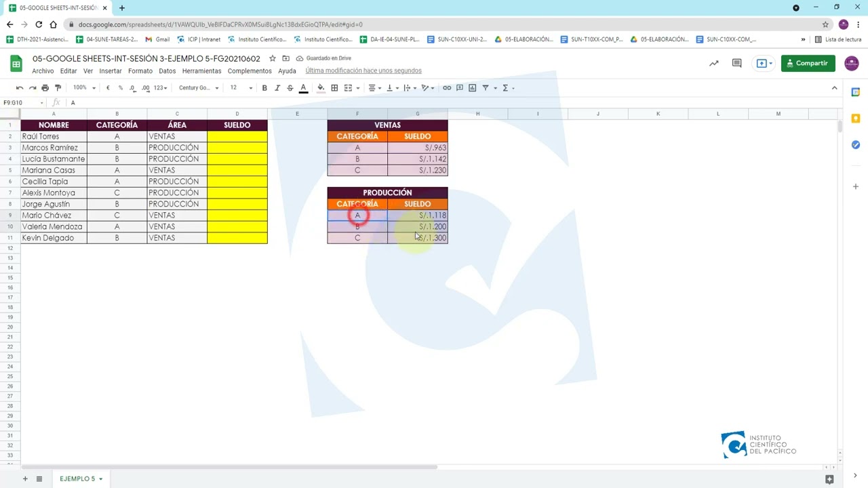Open activity dashboard trend icon
This screenshot has height=488, width=868.
(x=714, y=63)
